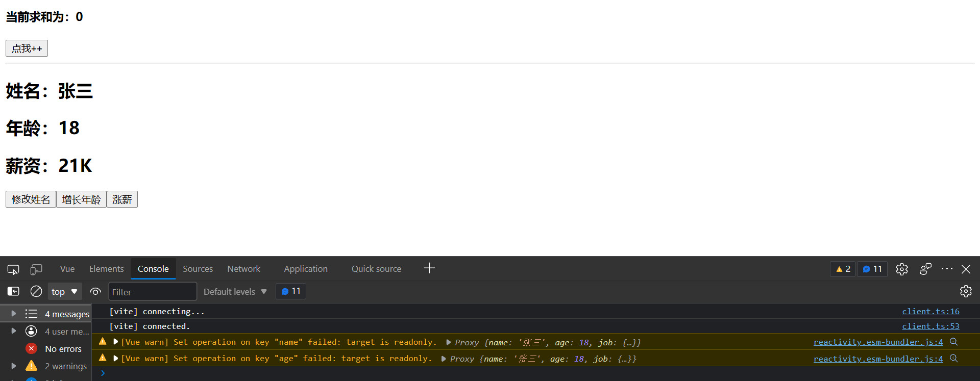The image size is (980, 381).
Task: Select the inspect element picker icon
Action: tap(13, 269)
